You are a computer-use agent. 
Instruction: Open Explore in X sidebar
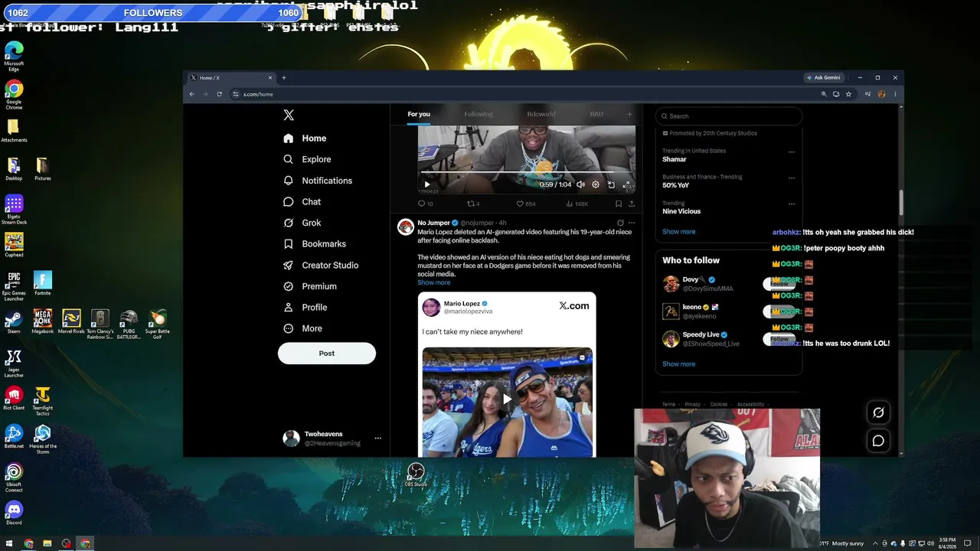tap(307, 159)
